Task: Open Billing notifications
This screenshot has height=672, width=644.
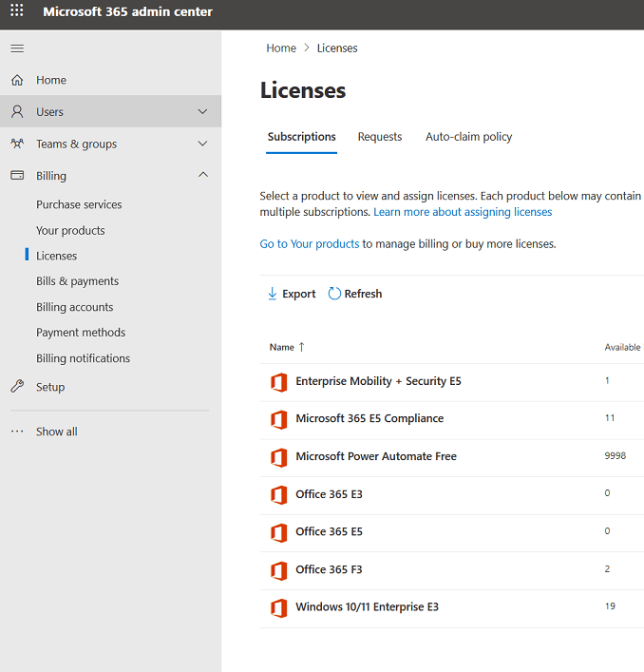Action: click(83, 358)
